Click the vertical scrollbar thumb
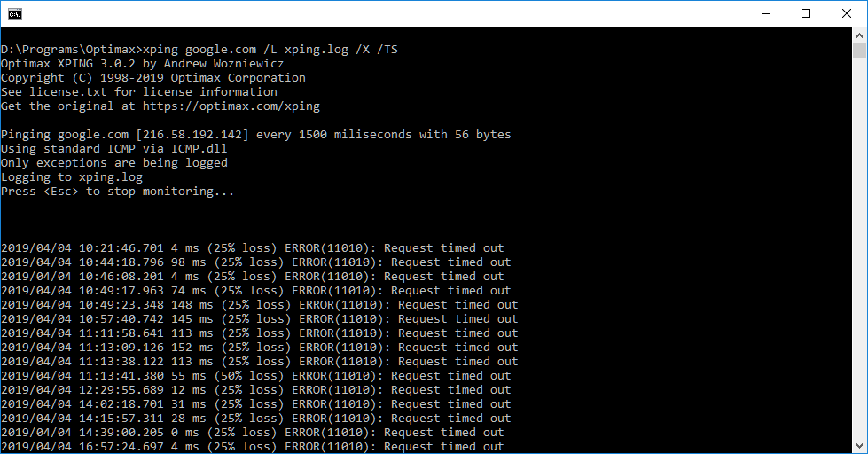 coord(859,51)
